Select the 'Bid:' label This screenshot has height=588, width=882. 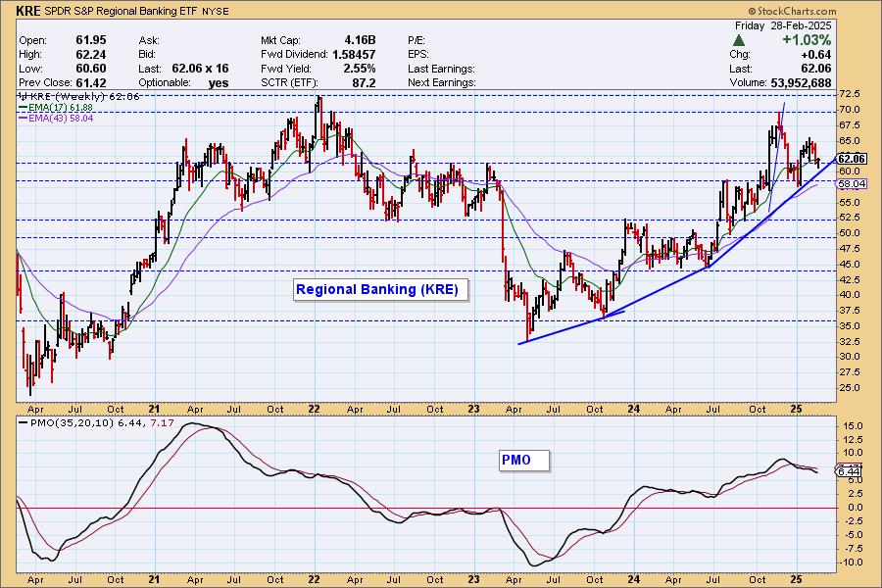tap(147, 54)
